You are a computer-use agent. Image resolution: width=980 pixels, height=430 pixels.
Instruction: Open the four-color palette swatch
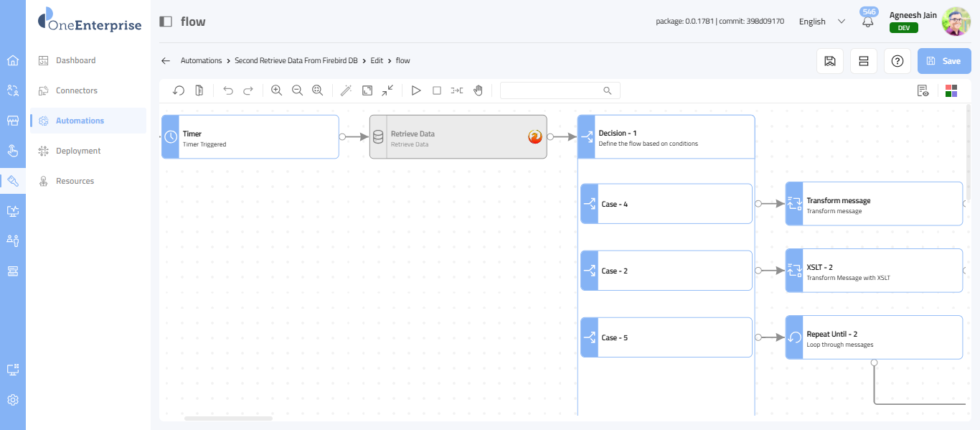951,90
